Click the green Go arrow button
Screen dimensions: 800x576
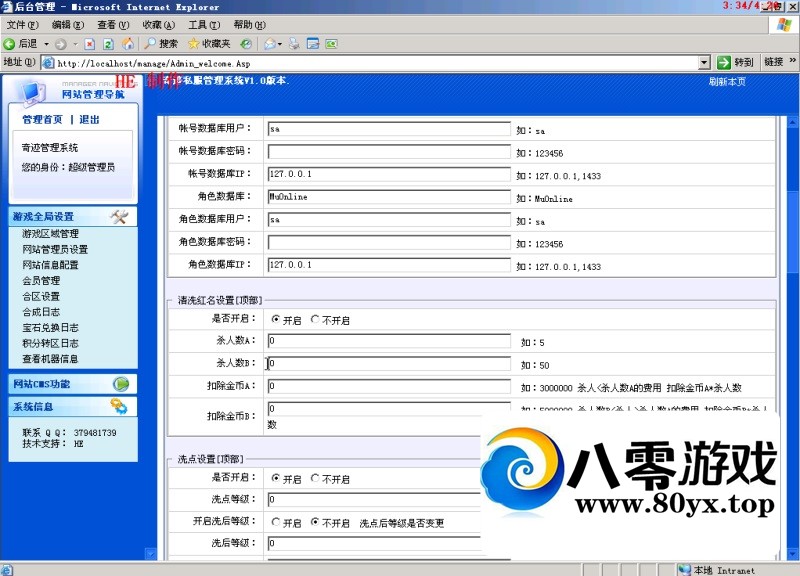point(723,62)
